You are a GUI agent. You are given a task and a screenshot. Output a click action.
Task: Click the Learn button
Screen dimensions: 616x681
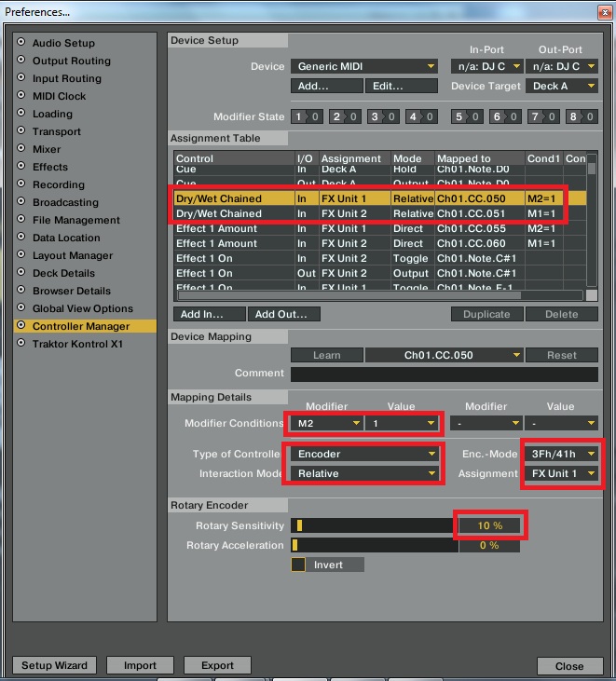(x=327, y=355)
